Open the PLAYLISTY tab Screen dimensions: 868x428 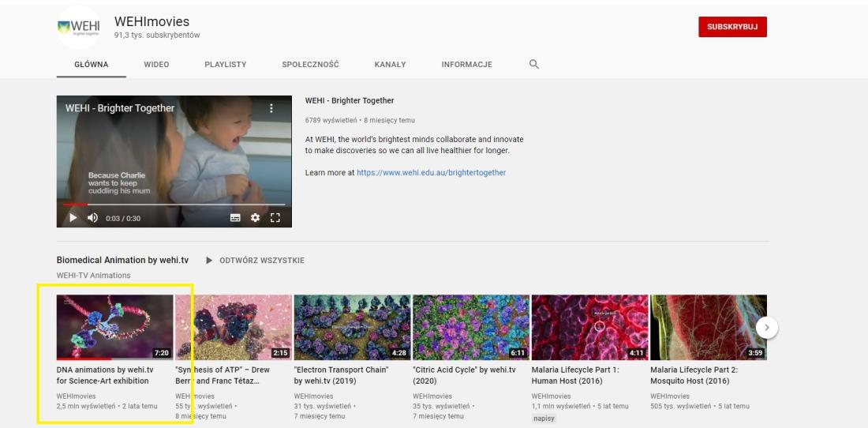point(226,64)
